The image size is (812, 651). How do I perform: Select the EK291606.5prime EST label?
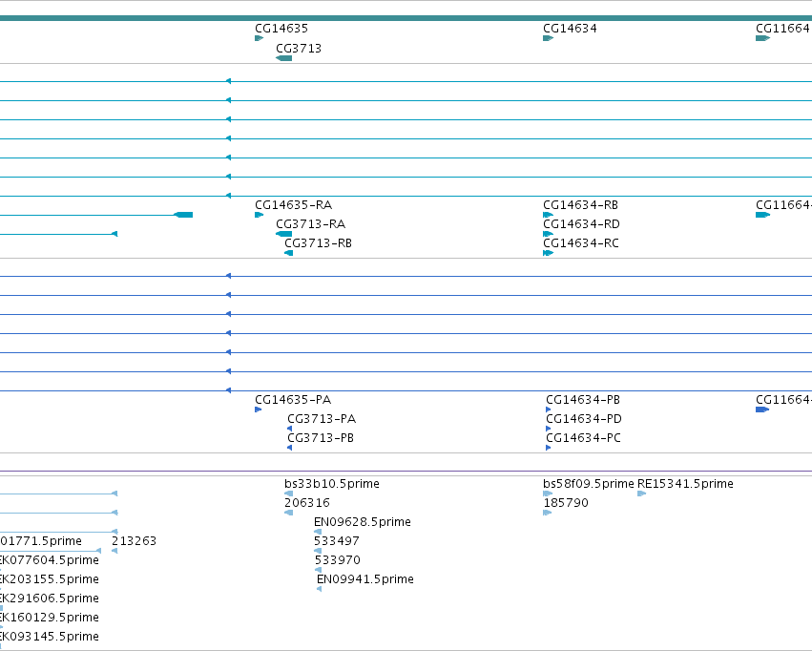(49, 598)
